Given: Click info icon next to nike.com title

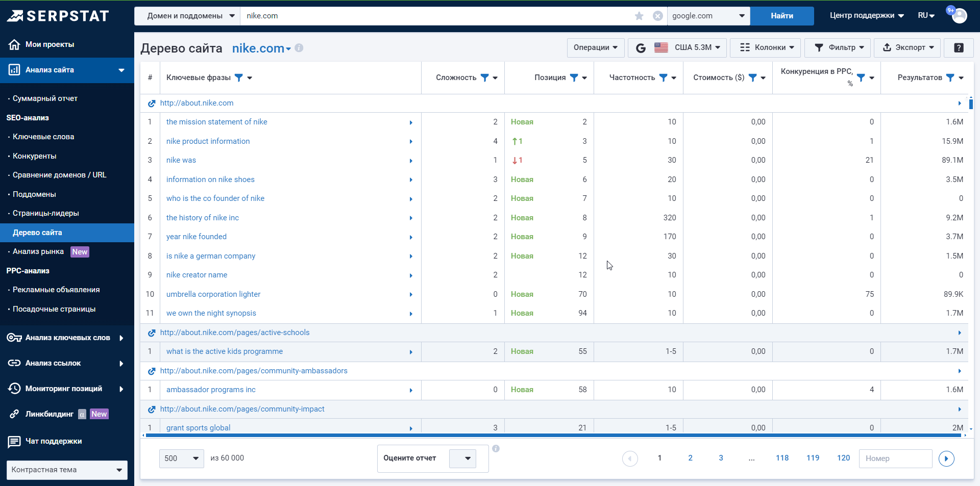Looking at the screenshot, I should tap(299, 48).
